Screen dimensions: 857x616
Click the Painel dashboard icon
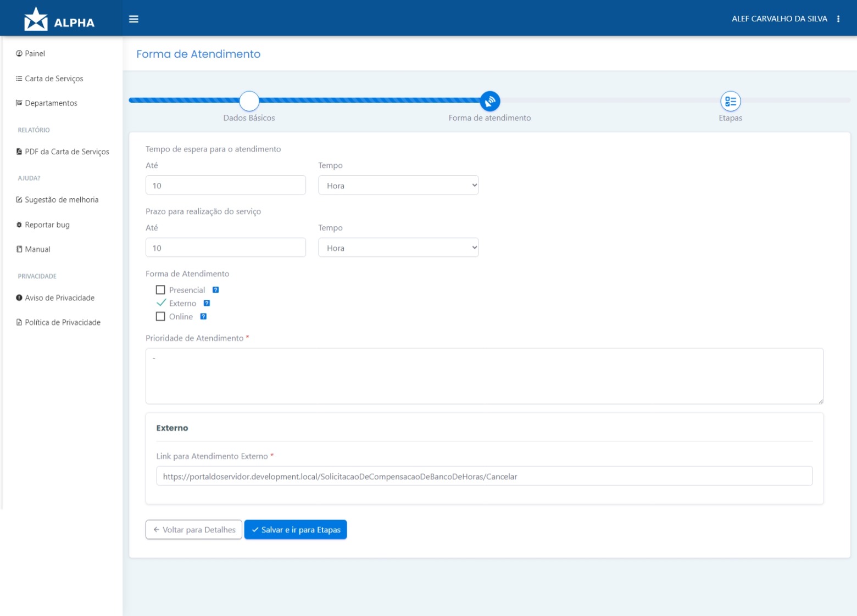pyautogui.click(x=19, y=53)
